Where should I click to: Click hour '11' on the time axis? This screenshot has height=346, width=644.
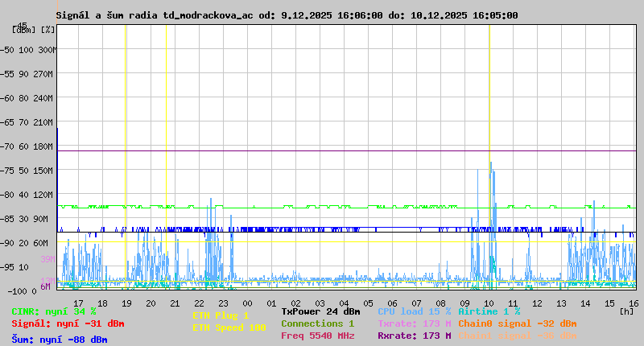point(513,303)
